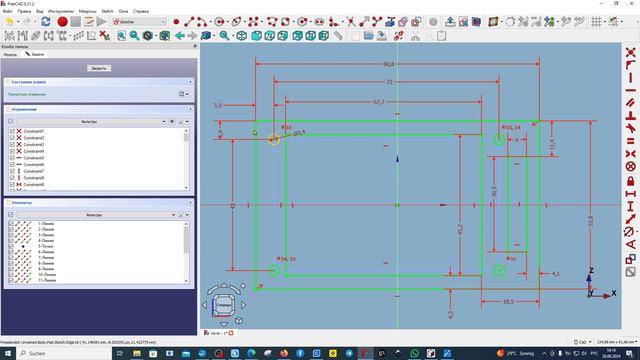Apply the Horizontal constraint tool
Screen dimensions: 640x360
(631, 90)
